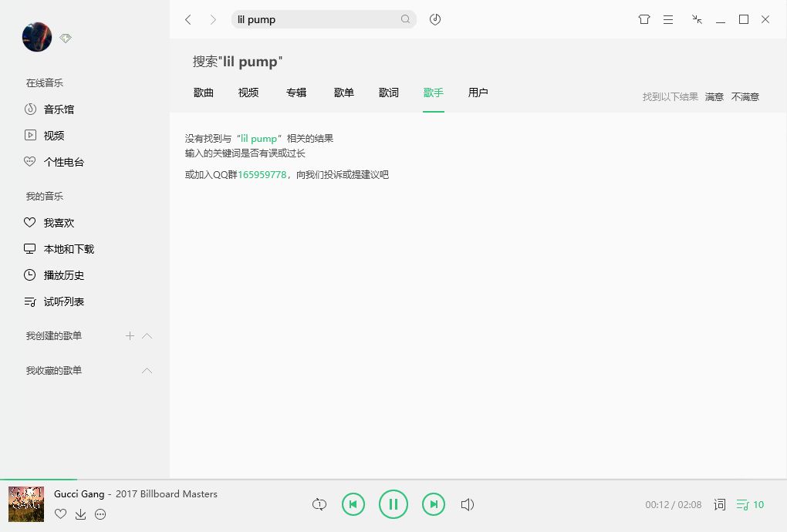Change the repeat play mode
The height and width of the screenshot is (532, 787).
tap(319, 504)
